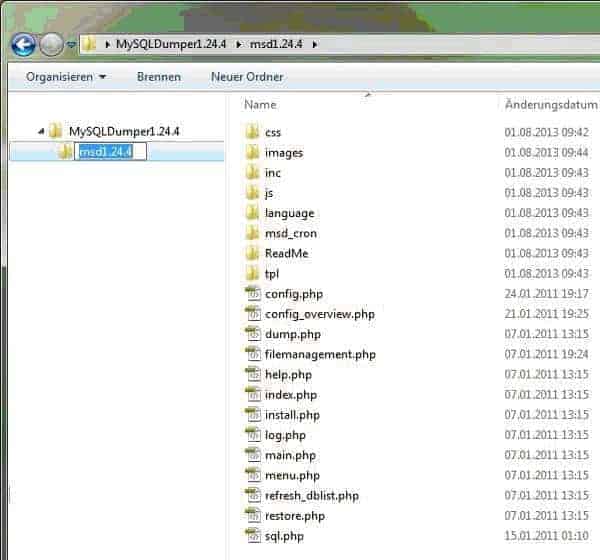
Task: Select the sql.php file icon
Action: click(x=252, y=535)
